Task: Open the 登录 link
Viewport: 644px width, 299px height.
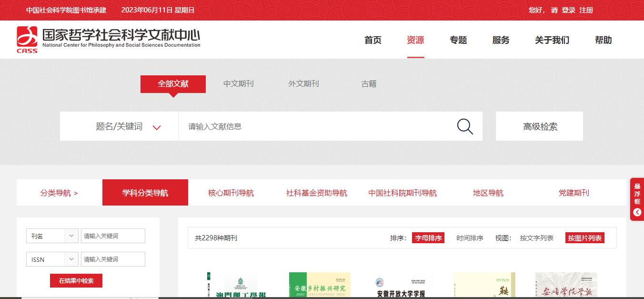Action: tap(568, 10)
